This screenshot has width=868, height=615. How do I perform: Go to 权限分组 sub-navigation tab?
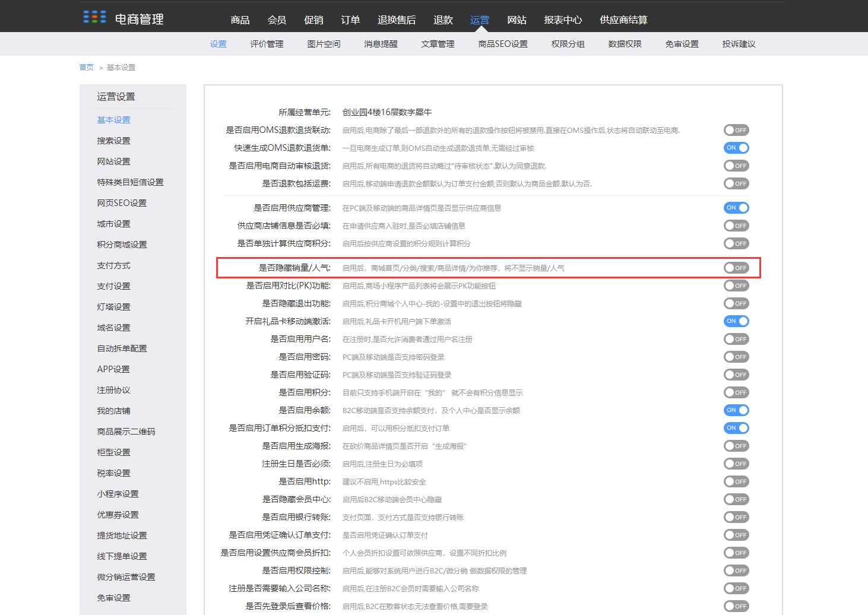tap(568, 44)
